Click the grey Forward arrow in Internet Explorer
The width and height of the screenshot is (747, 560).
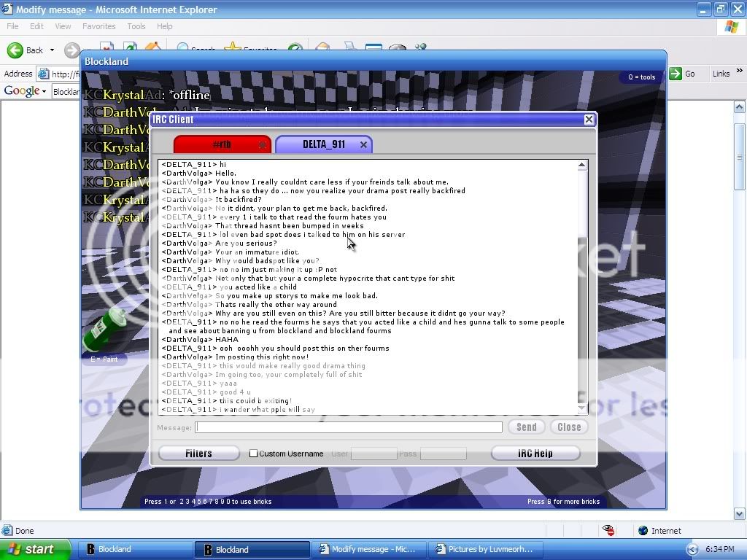pyautogui.click(x=72, y=50)
